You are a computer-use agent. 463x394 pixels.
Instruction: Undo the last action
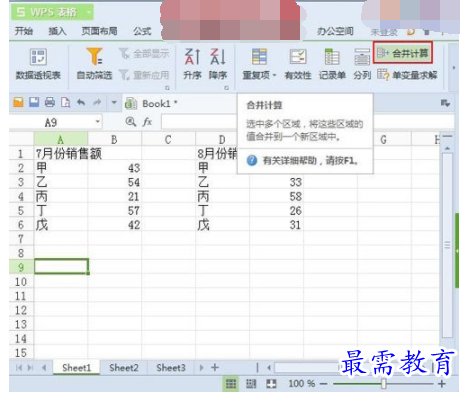81,102
